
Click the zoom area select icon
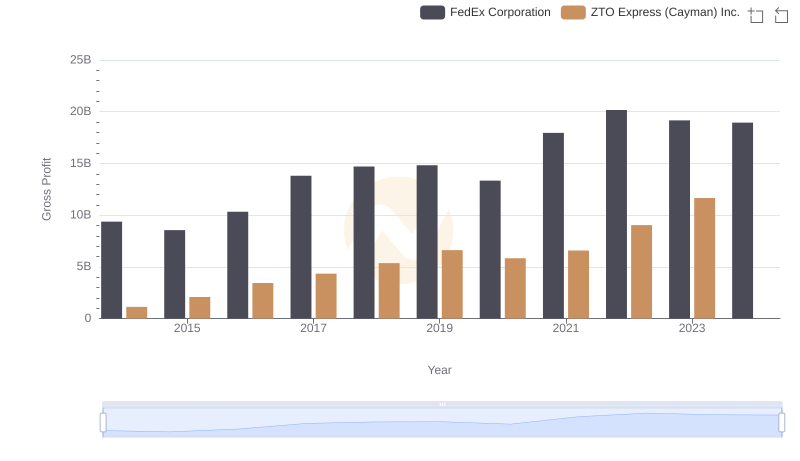tap(756, 15)
